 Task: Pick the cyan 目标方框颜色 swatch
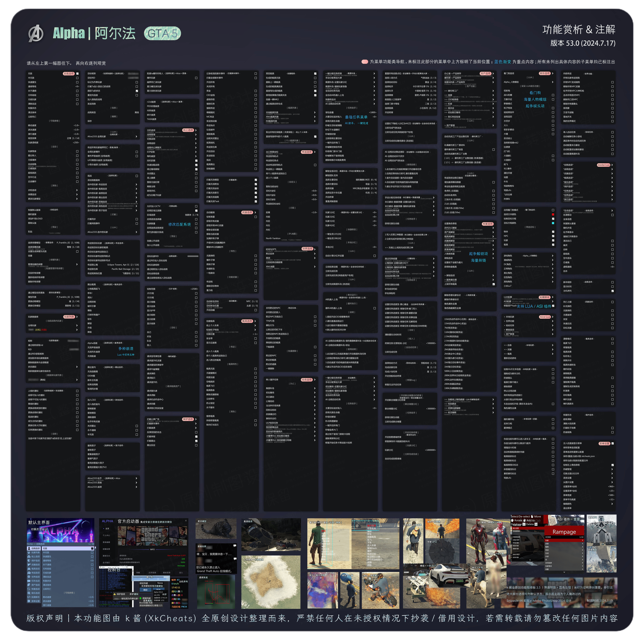pyautogui.click(x=553, y=223)
